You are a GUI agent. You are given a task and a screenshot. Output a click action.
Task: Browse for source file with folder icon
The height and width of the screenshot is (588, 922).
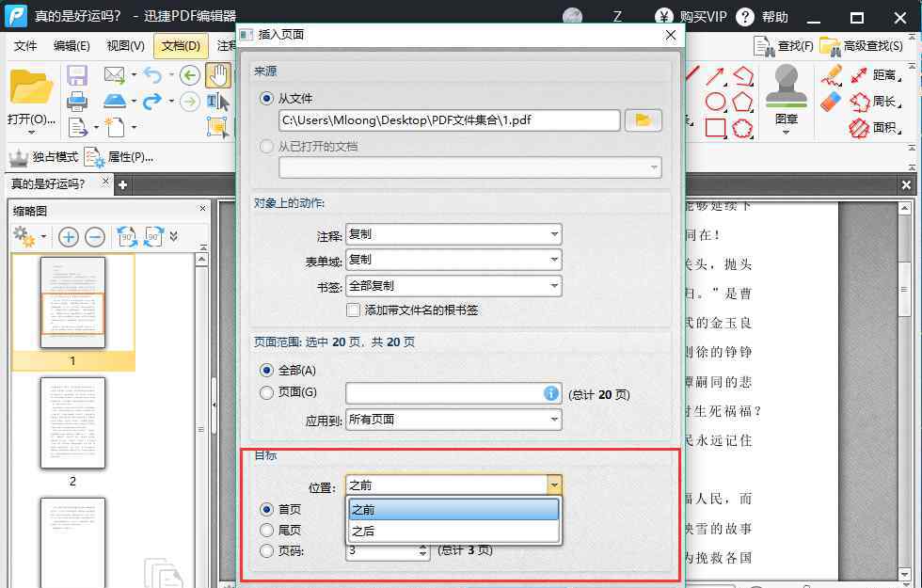coord(644,119)
